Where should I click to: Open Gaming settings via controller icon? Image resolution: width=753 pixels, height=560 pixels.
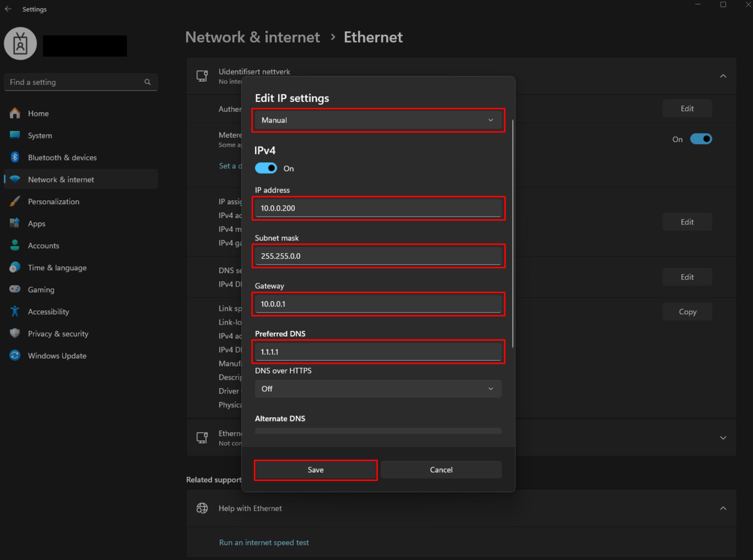point(15,289)
